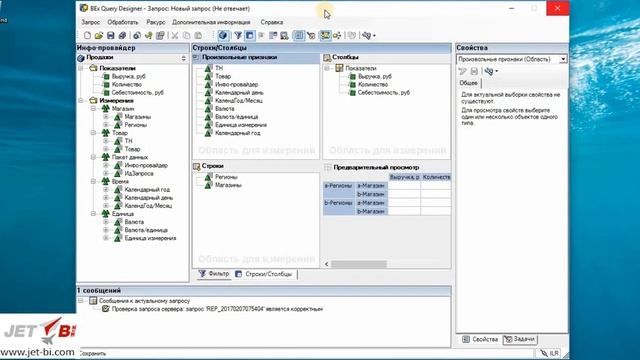
Task: Select ИдЗапроса under Пакет данных
Action: (x=139, y=173)
